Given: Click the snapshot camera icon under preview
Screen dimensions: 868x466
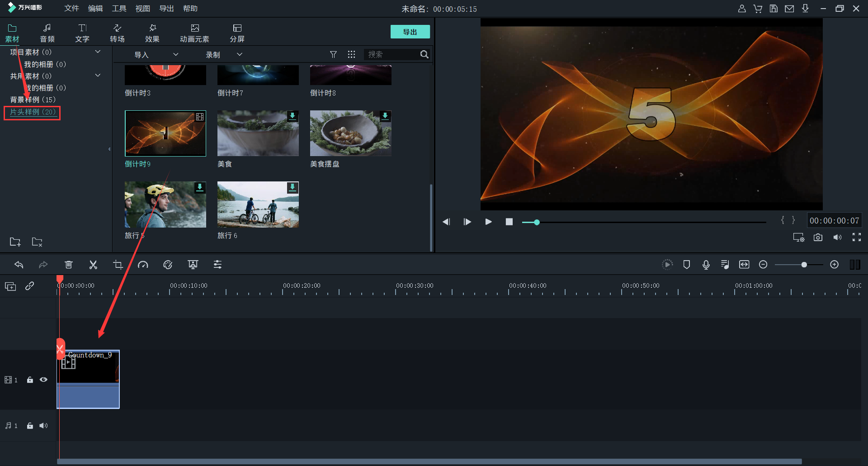Looking at the screenshot, I should [x=818, y=238].
